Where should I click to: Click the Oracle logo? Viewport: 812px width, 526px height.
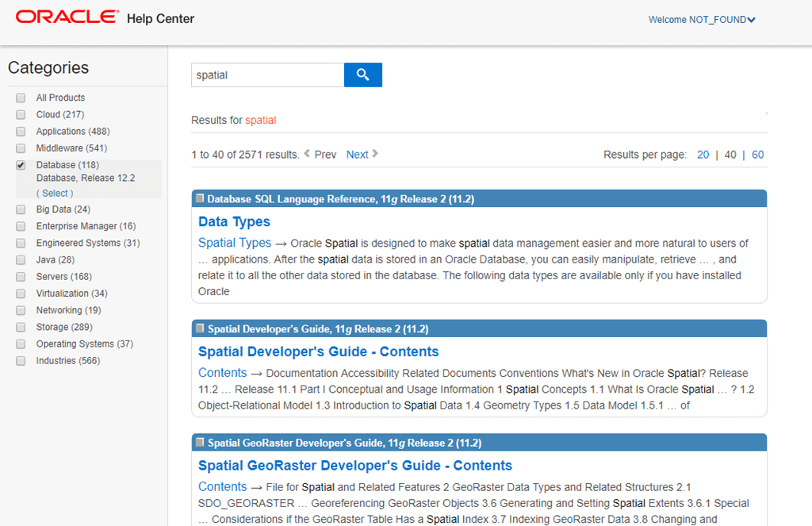click(x=67, y=17)
